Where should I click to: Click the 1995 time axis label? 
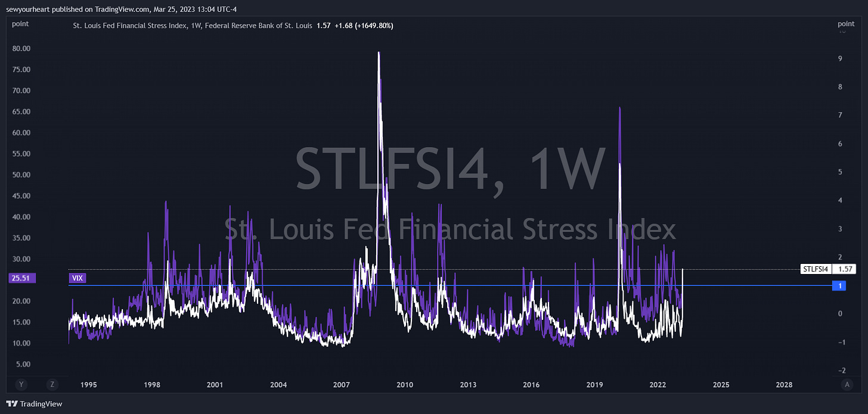(x=88, y=385)
